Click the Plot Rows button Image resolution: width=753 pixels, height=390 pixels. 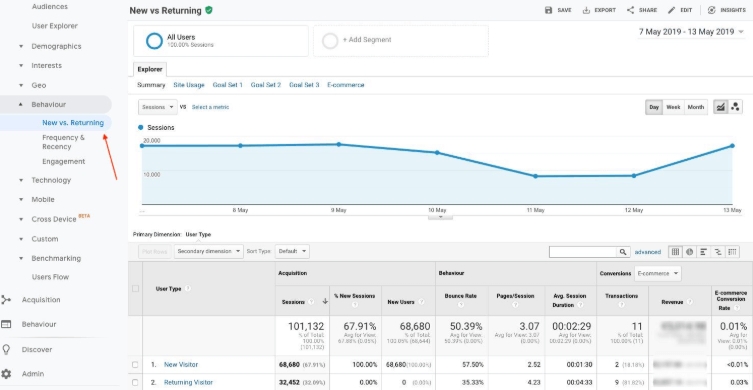point(155,251)
